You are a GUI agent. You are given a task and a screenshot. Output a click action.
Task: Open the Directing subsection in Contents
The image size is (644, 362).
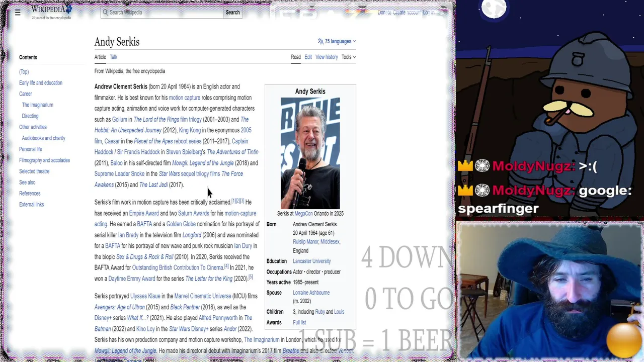[30, 116]
